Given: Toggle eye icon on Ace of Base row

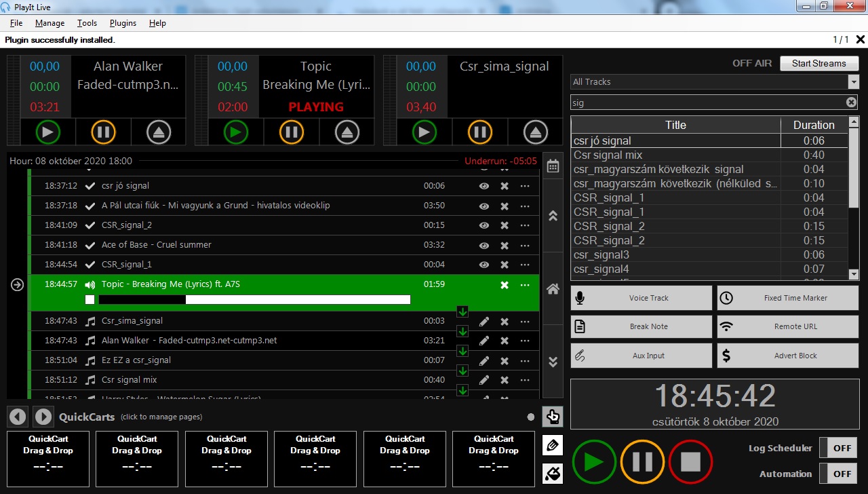Looking at the screenshot, I should coord(484,245).
